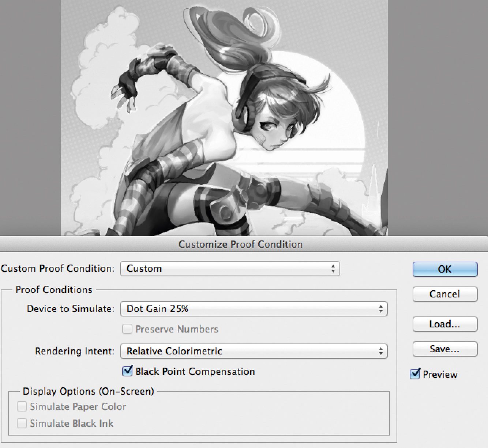Disable Black Point Compensation

point(127,371)
